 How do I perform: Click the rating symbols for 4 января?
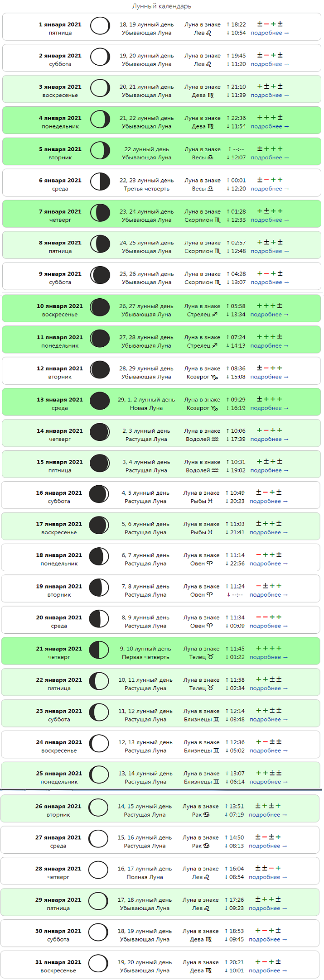[x=270, y=118]
